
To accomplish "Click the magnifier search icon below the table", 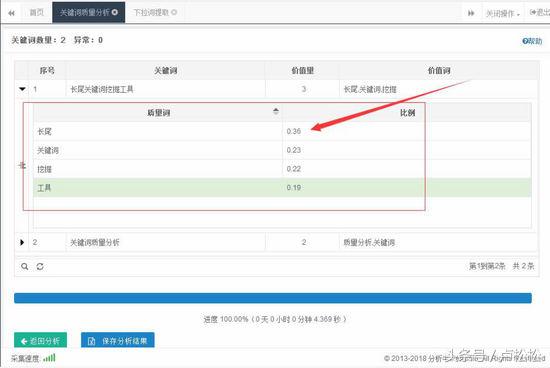I will (x=25, y=266).
